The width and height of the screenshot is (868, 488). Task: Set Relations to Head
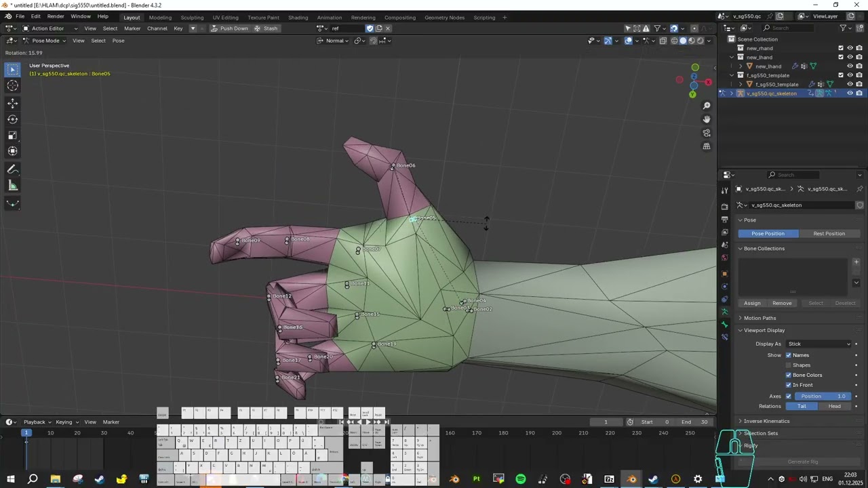(x=834, y=407)
